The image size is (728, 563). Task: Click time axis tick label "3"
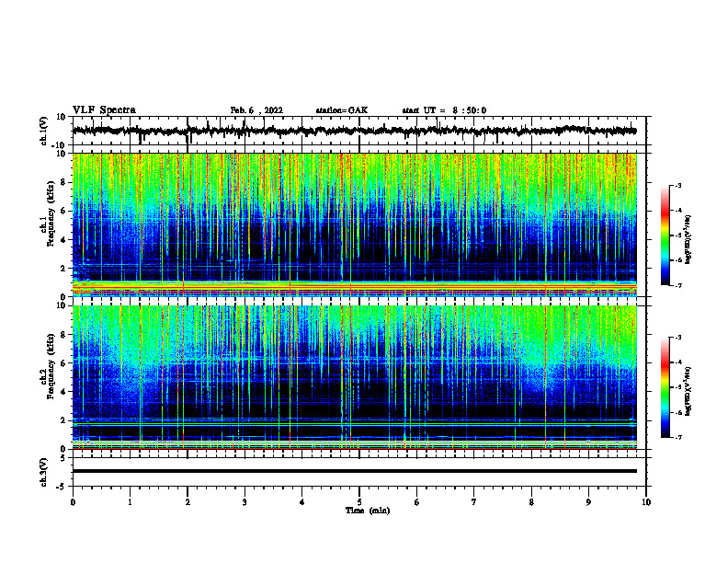(x=245, y=502)
